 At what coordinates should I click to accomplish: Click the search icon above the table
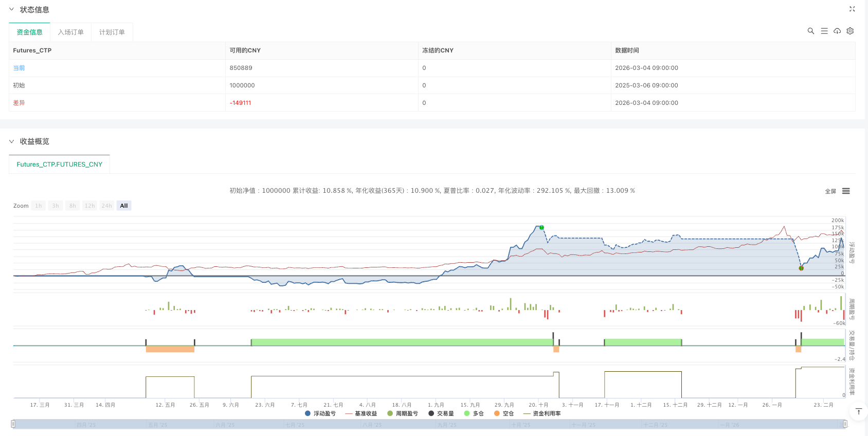(811, 31)
